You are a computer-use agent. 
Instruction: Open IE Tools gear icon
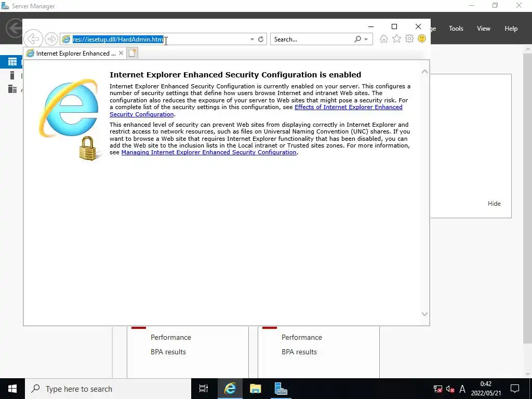[409, 38]
